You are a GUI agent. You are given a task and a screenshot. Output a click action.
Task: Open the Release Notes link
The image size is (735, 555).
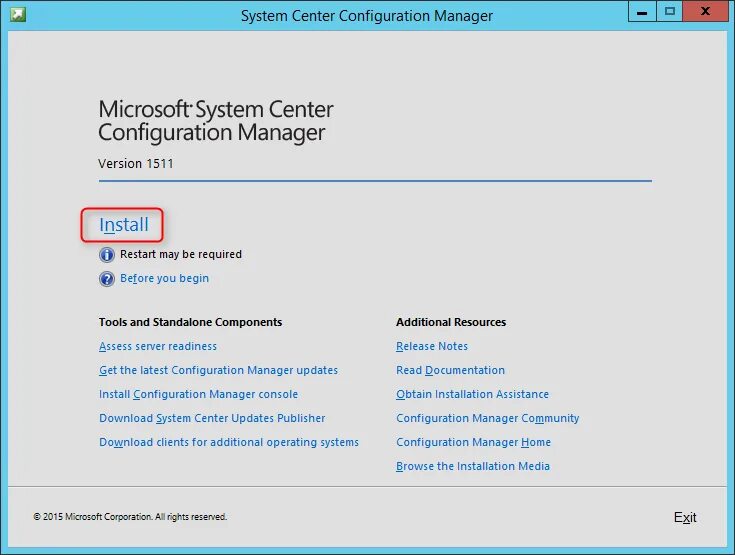click(432, 347)
